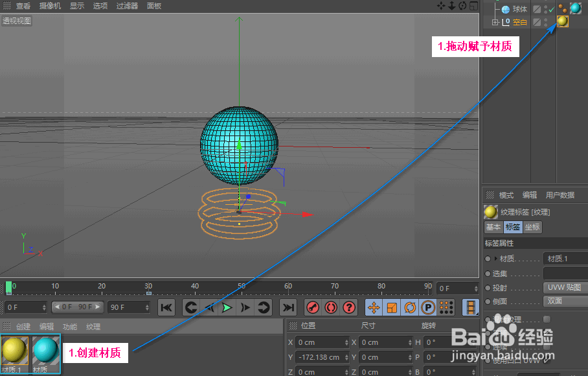Select the Move tool icon
The width and height of the screenshot is (588, 376).
(x=374, y=308)
